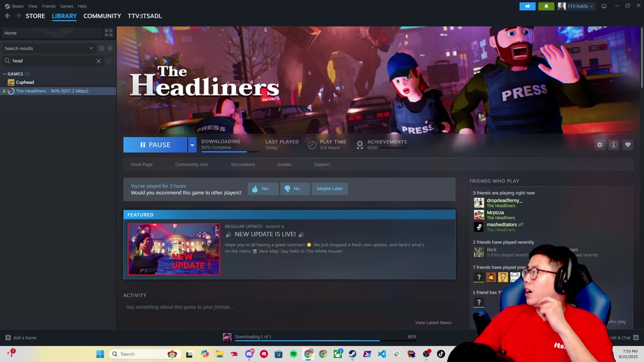Image resolution: width=644 pixels, height=362 pixels.
Task: Open Xbox app from the taskbar
Action: click(338, 354)
